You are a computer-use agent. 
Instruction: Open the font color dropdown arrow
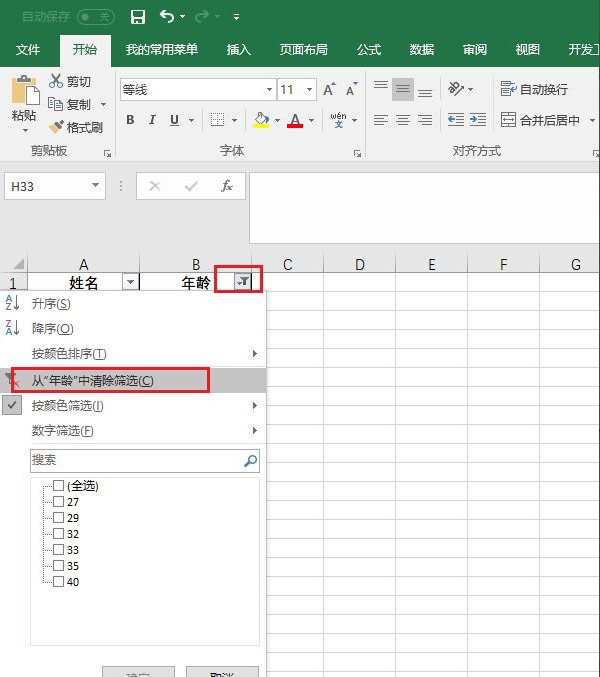pyautogui.click(x=311, y=120)
